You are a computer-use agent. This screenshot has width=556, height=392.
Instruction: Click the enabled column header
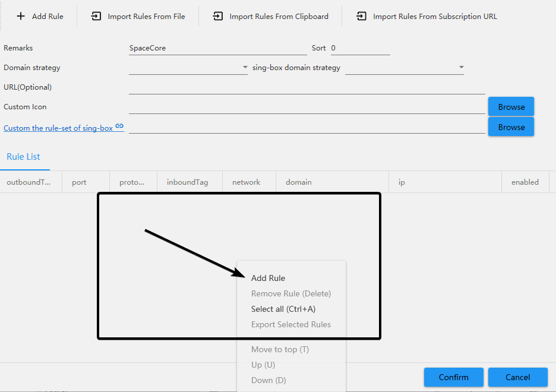pyautogui.click(x=525, y=182)
